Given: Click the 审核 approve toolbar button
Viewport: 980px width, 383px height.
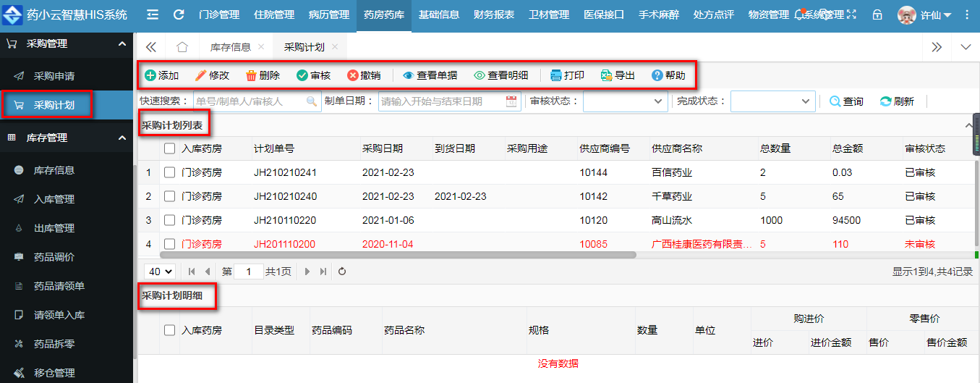Looking at the screenshot, I should pos(314,75).
